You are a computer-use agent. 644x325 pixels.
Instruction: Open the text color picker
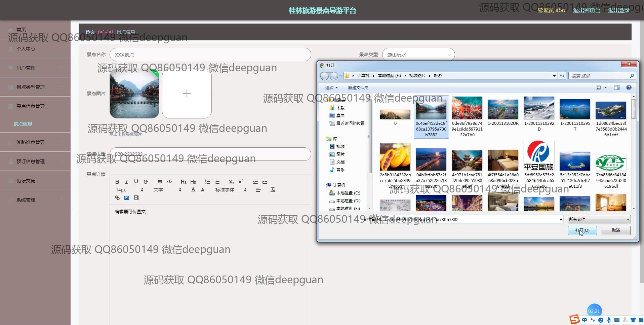click(x=193, y=190)
